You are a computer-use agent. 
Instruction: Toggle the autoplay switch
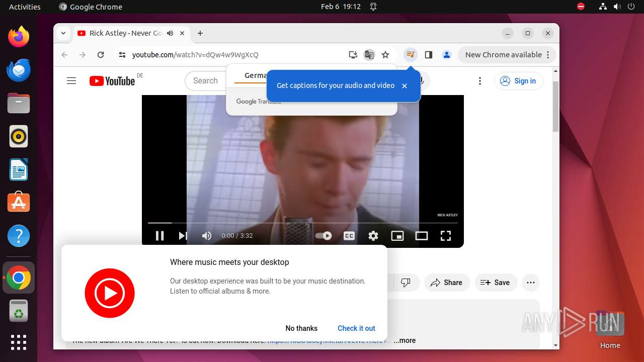(x=324, y=236)
